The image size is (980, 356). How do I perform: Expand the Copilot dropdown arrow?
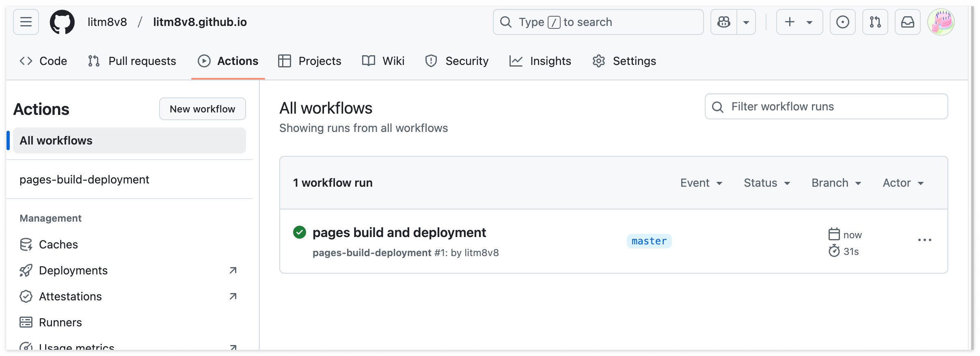click(x=746, y=22)
